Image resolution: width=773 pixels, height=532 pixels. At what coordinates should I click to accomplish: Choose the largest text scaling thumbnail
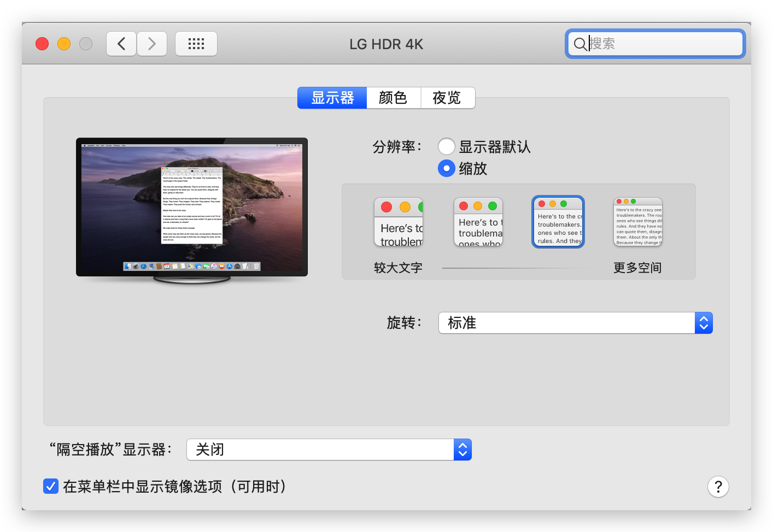399,222
